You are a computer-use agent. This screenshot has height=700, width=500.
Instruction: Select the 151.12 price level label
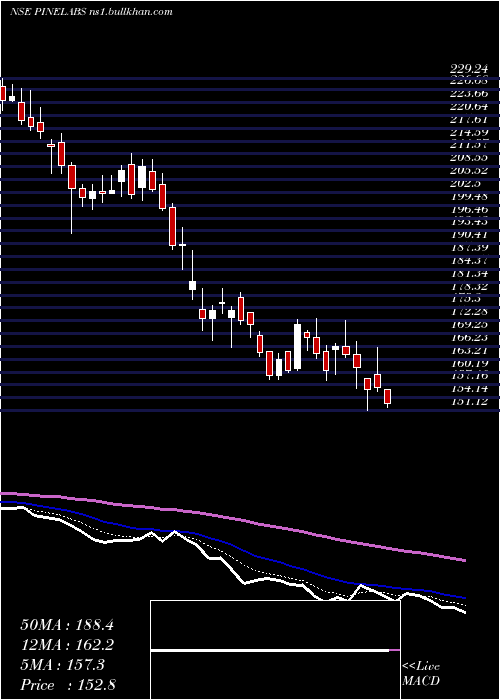pos(469,402)
